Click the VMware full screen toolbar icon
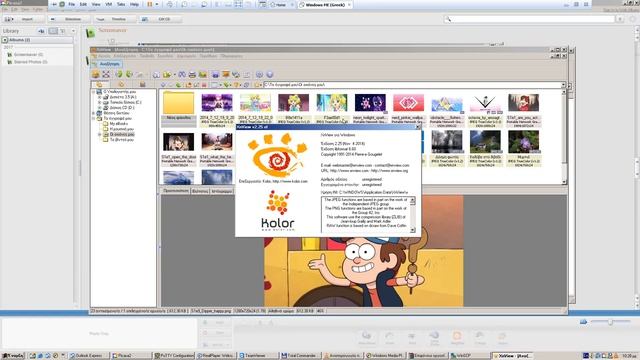Viewport: 640px width, 360px height. (238, 4)
